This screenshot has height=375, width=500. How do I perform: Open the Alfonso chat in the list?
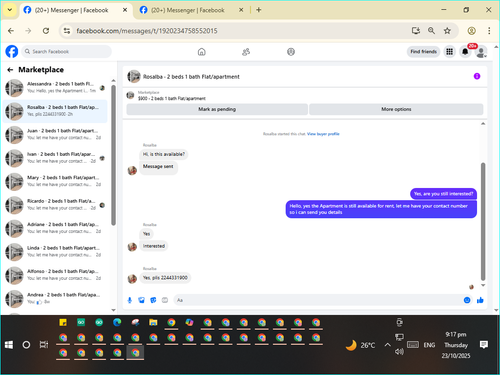click(x=55, y=275)
